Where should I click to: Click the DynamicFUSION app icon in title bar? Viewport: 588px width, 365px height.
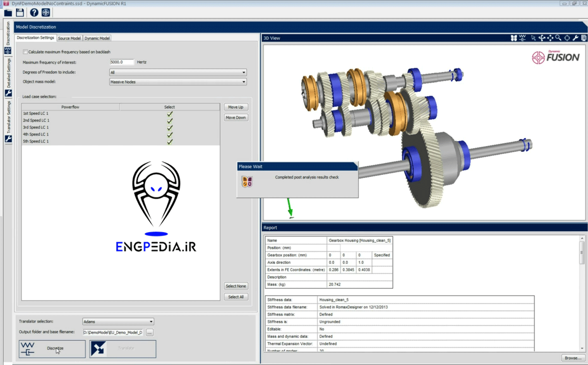click(x=6, y=3)
